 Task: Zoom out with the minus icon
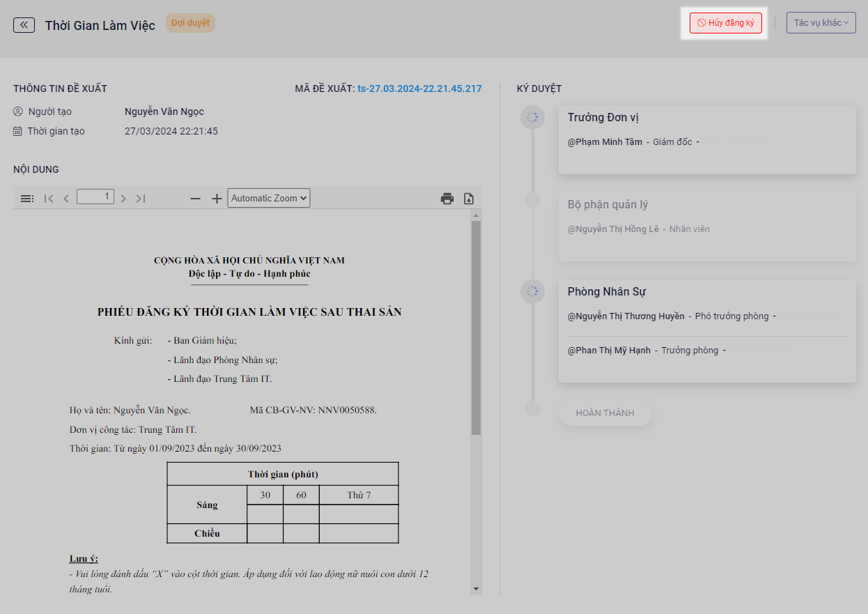196,199
